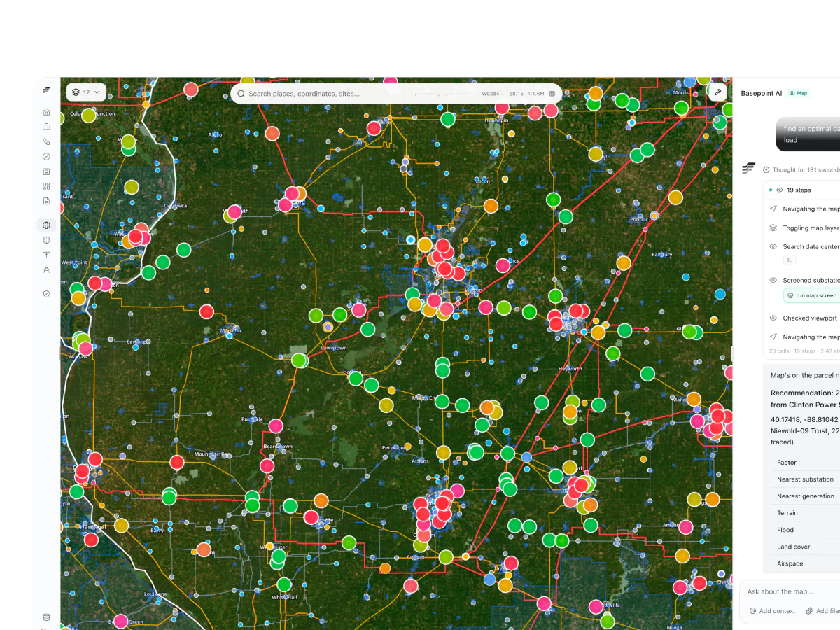840x630 pixels.
Task: Open the connected-shapes workflow icon in the sidebar
Action: (x=46, y=141)
